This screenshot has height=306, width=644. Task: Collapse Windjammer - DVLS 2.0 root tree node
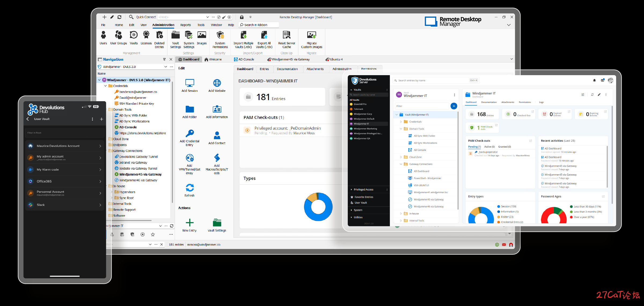[x=99, y=80]
